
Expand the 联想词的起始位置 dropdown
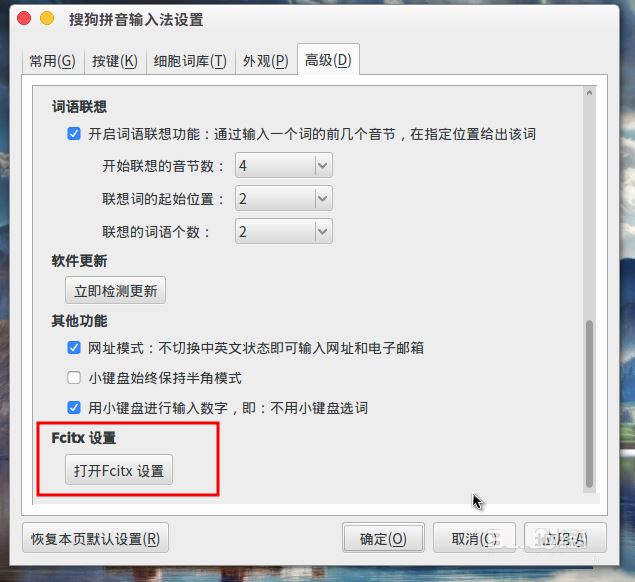point(283,198)
